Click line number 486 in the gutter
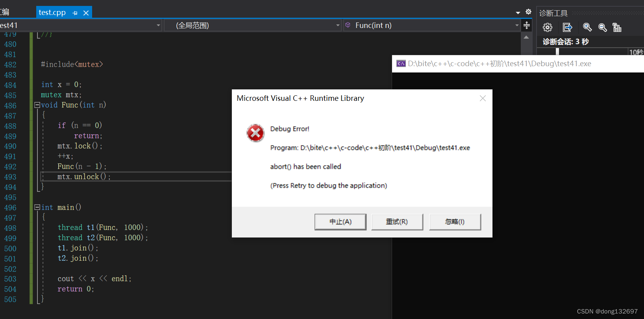The image size is (644, 319). coord(10,106)
